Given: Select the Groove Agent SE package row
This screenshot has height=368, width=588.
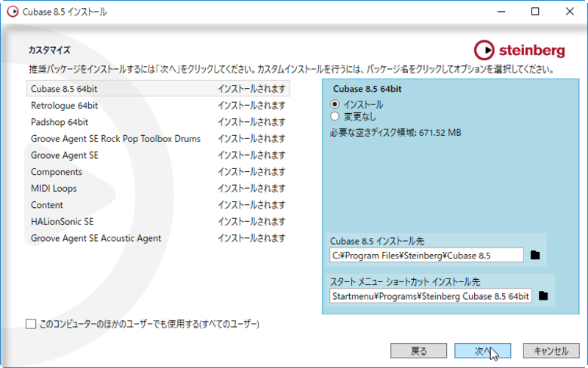Looking at the screenshot, I should [158, 155].
